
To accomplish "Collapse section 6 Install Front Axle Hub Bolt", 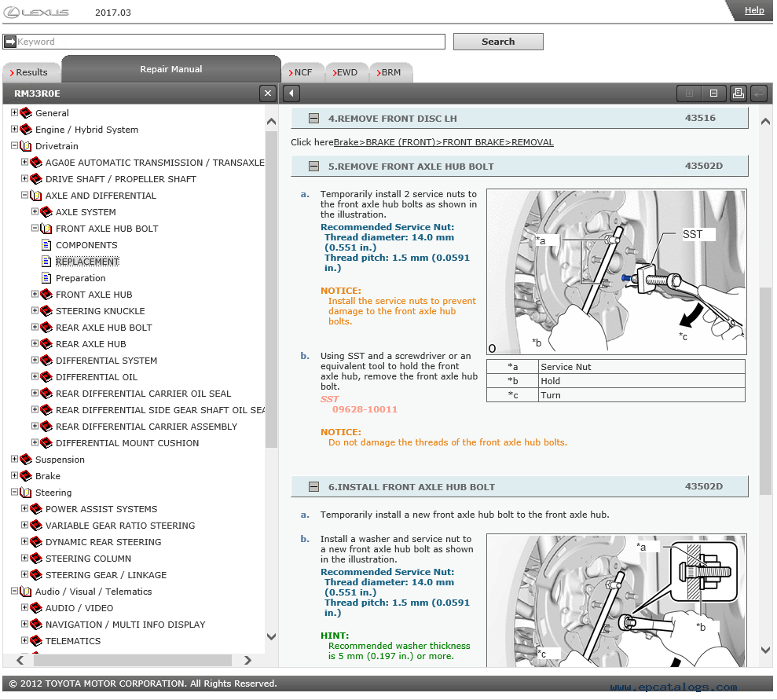I will (313, 487).
